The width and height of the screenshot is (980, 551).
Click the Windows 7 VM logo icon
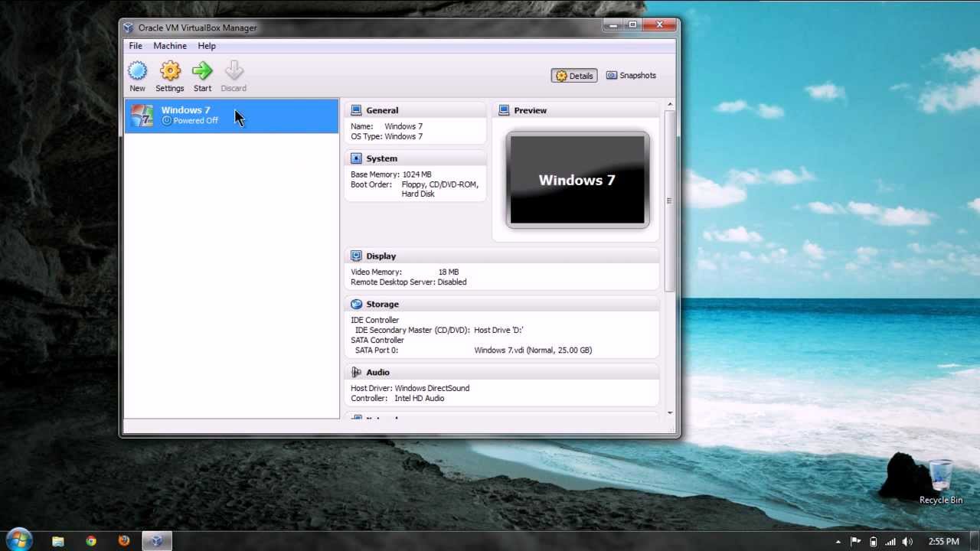click(142, 116)
